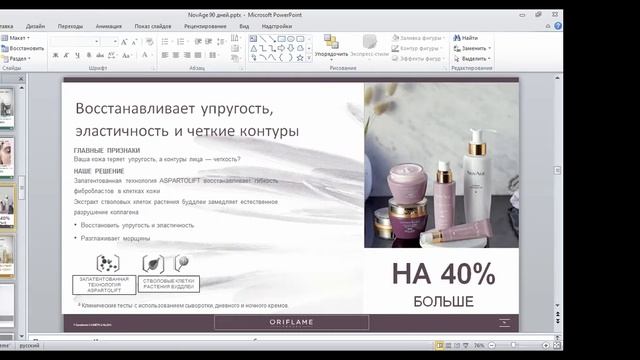The height and width of the screenshot is (360, 640).
Task: Click zoom out minus button
Action: pyautogui.click(x=492, y=345)
